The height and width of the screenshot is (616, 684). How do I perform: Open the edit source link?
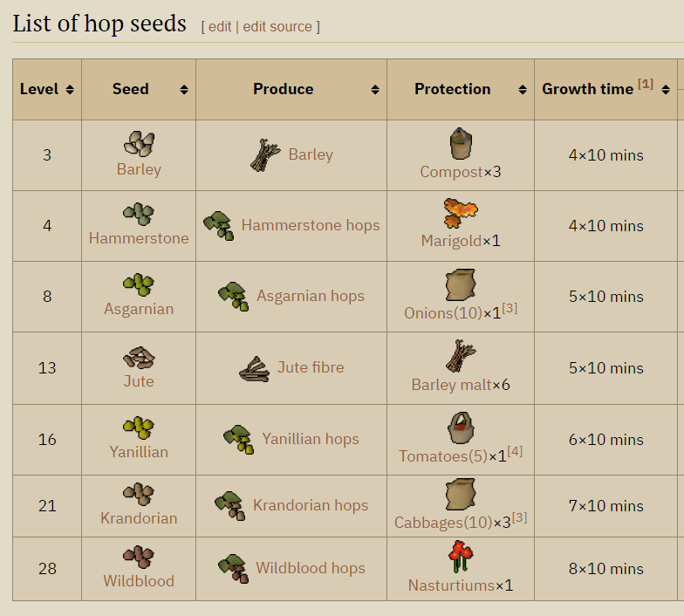(x=277, y=26)
